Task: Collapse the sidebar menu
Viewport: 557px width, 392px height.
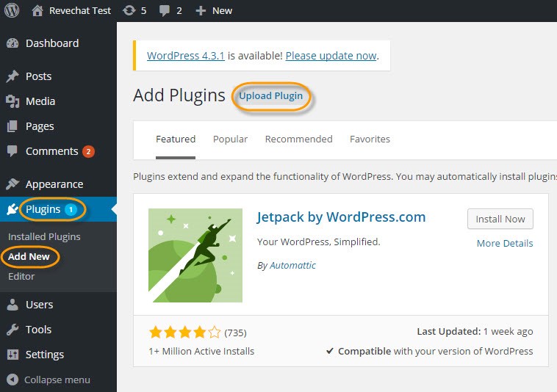Action: (48, 380)
